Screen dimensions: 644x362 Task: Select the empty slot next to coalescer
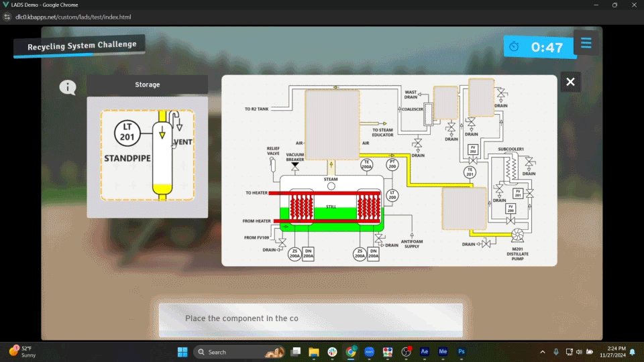[445, 102]
